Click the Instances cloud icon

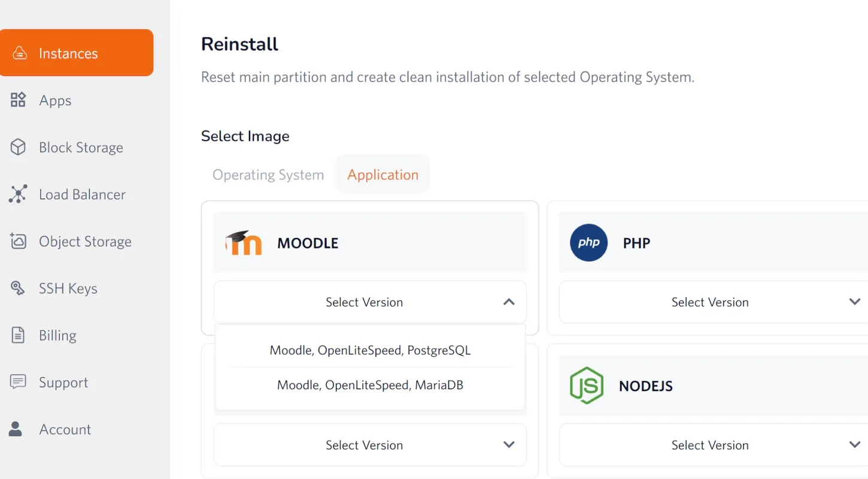tap(20, 53)
